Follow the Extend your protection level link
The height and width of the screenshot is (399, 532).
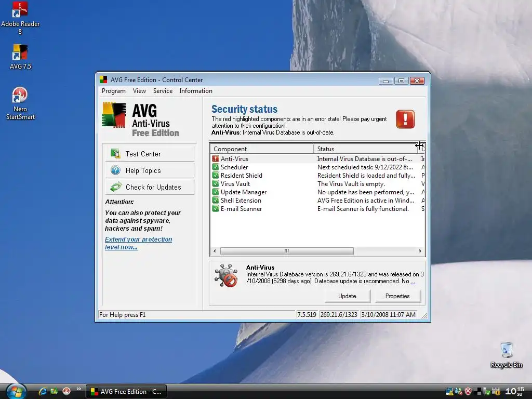pos(138,243)
